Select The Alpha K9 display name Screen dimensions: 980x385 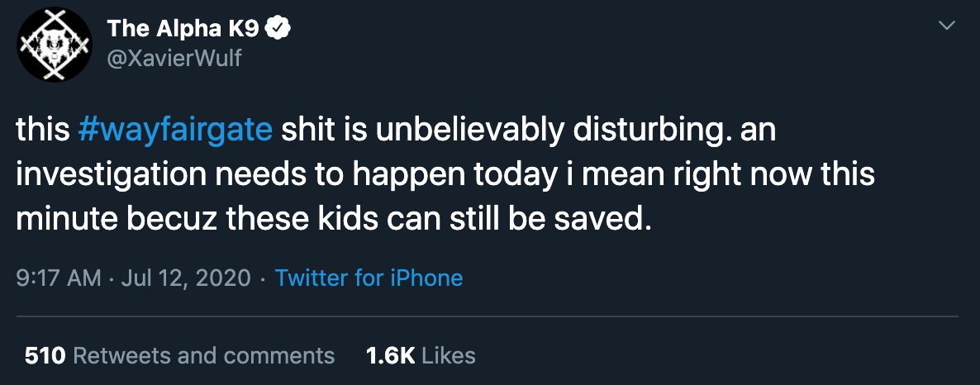[x=183, y=29]
